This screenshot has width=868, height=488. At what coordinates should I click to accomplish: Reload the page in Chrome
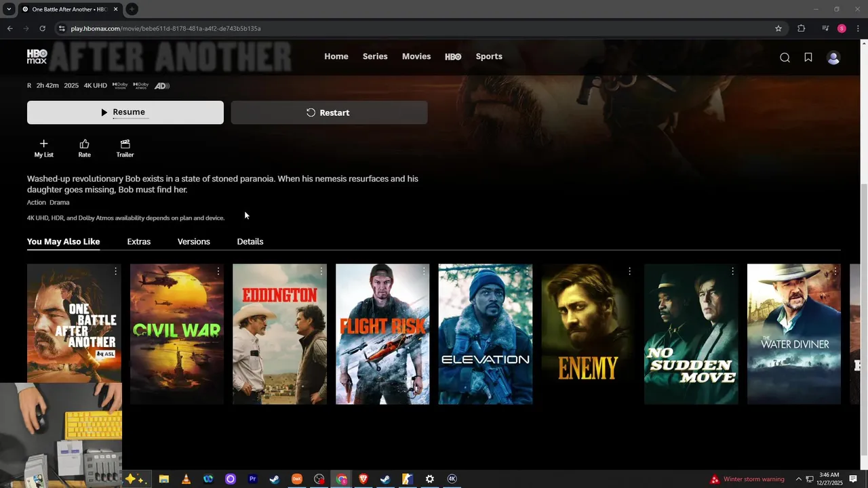42,28
